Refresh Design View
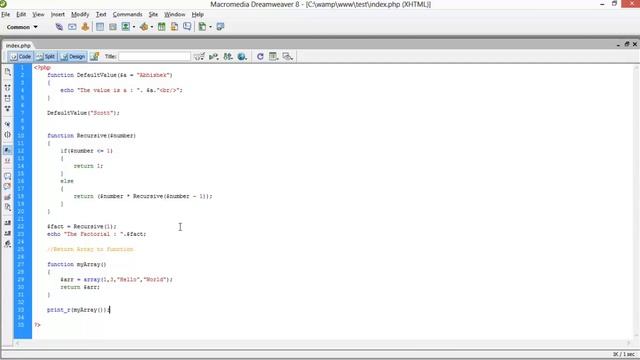The width and height of the screenshot is (640, 360). [x=260, y=57]
